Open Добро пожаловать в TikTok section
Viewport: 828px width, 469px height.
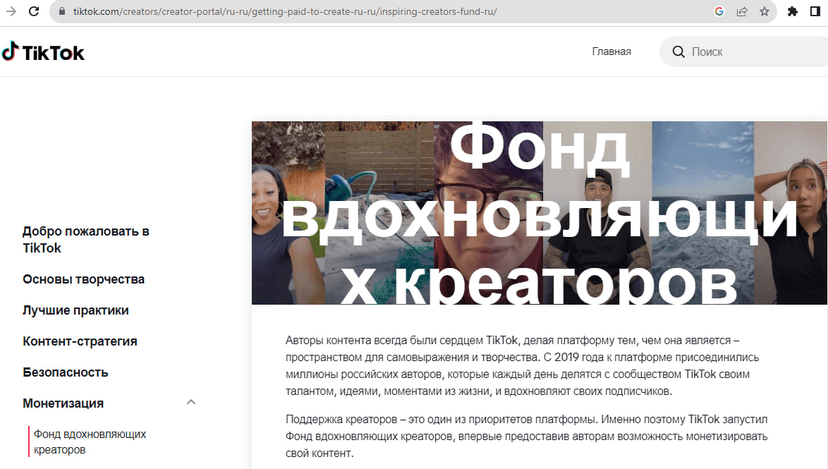coord(86,240)
